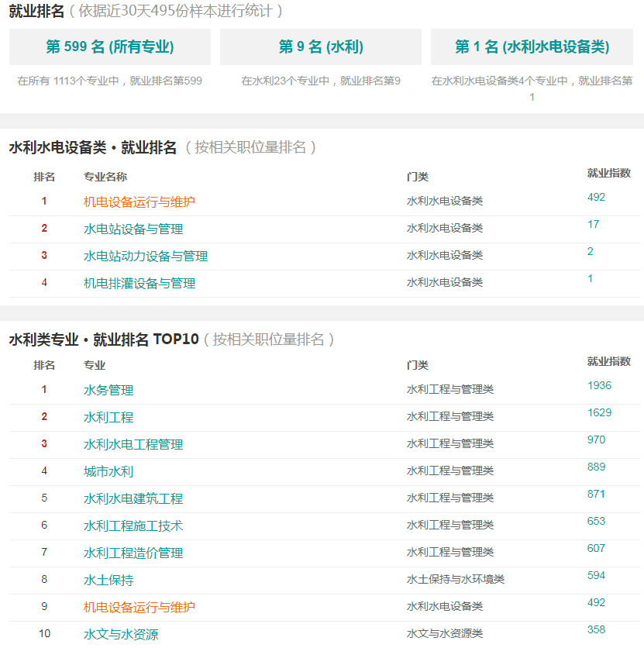This screenshot has height=648, width=644.
Task: Click employment index 492 in 水利水电设备类 table
Action: (x=596, y=197)
